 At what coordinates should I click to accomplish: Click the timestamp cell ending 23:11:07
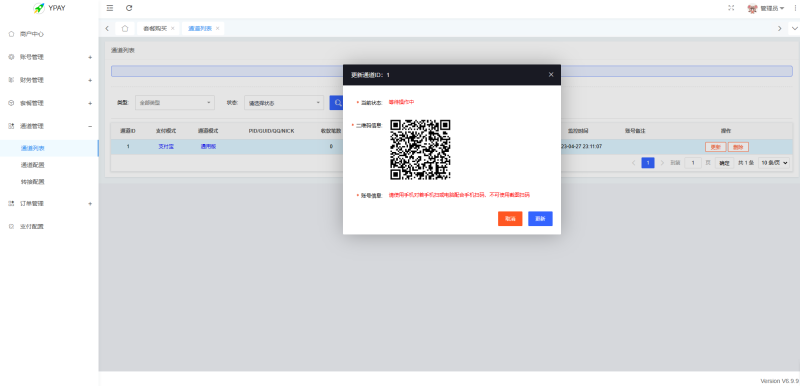[x=581, y=146]
